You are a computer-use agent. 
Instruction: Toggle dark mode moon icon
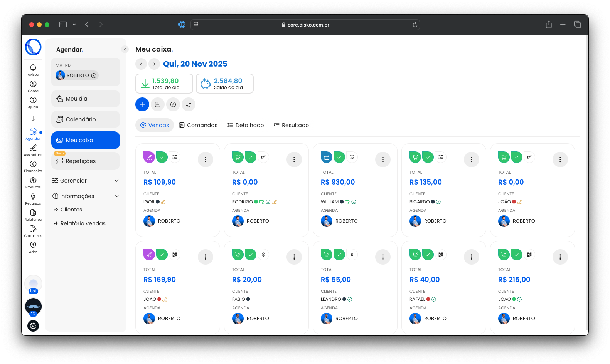pyautogui.click(x=33, y=326)
